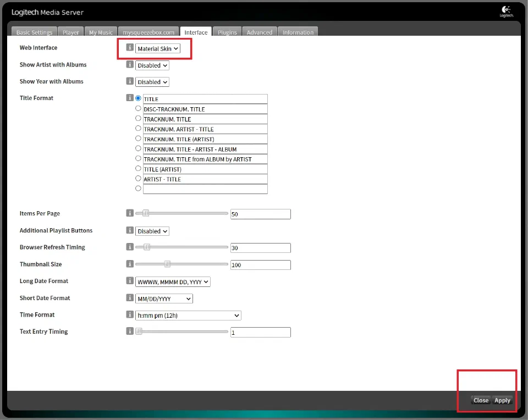The image size is (528, 420).
Task: Click info icon for Show Year with Albums
Action: 130,81
